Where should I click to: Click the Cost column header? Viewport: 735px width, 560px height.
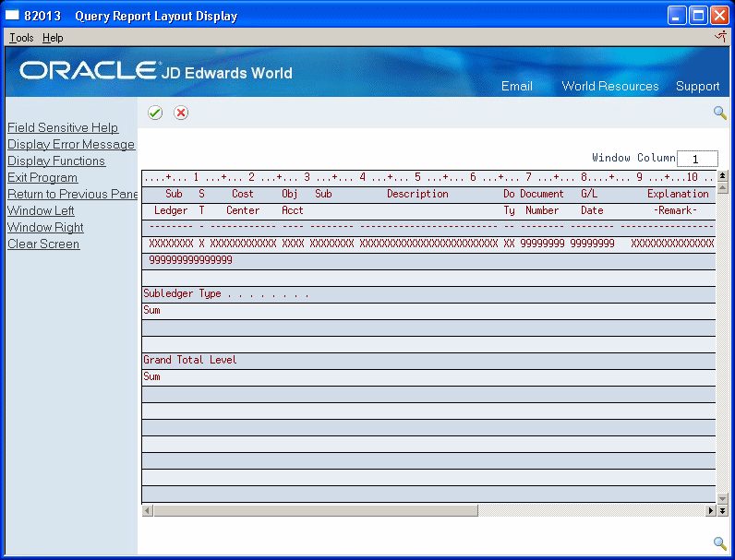click(x=242, y=194)
